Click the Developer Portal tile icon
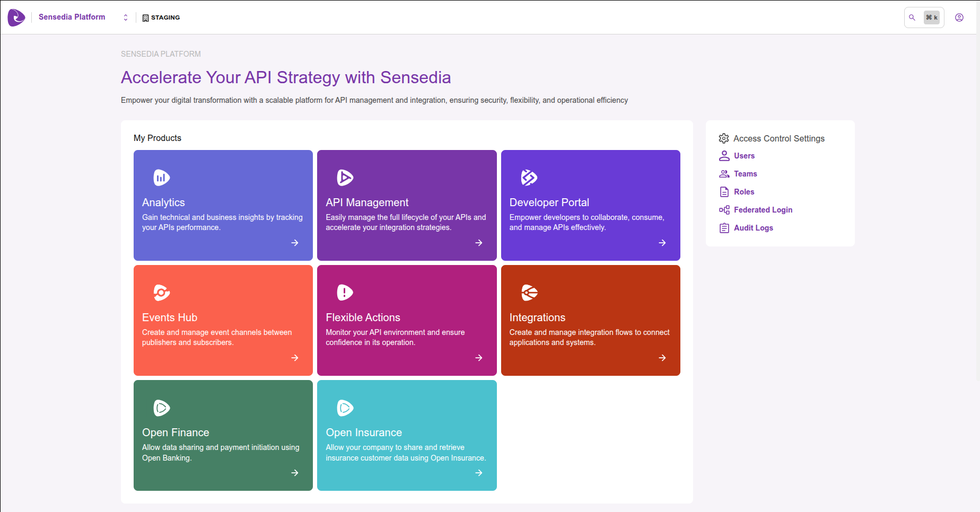 (529, 178)
